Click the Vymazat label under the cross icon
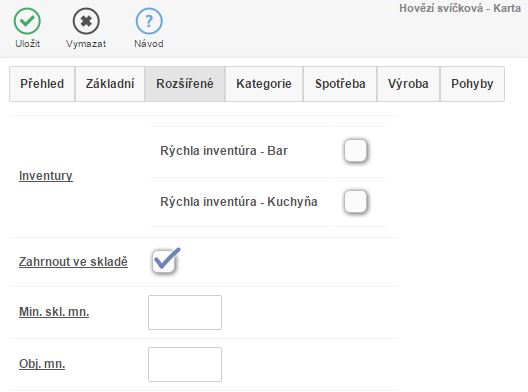 pos(86,44)
